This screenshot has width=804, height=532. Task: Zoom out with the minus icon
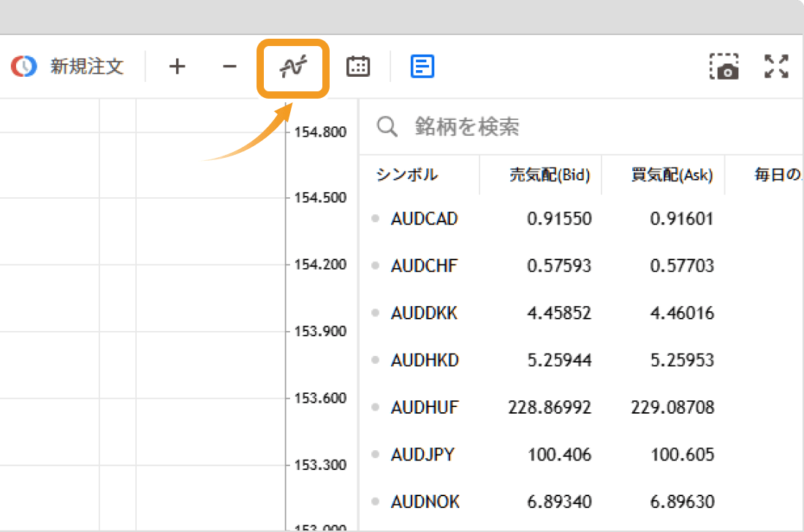tap(230, 66)
